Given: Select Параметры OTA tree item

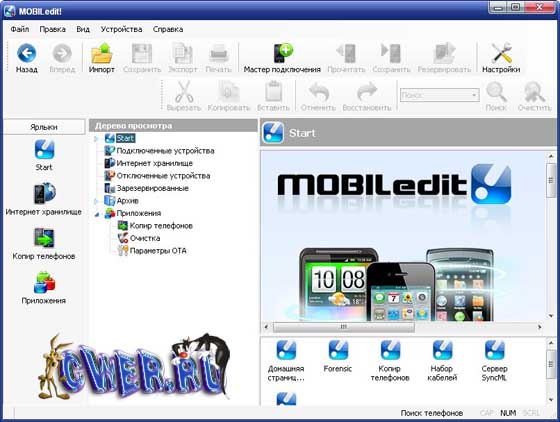Looking at the screenshot, I should [x=158, y=251].
